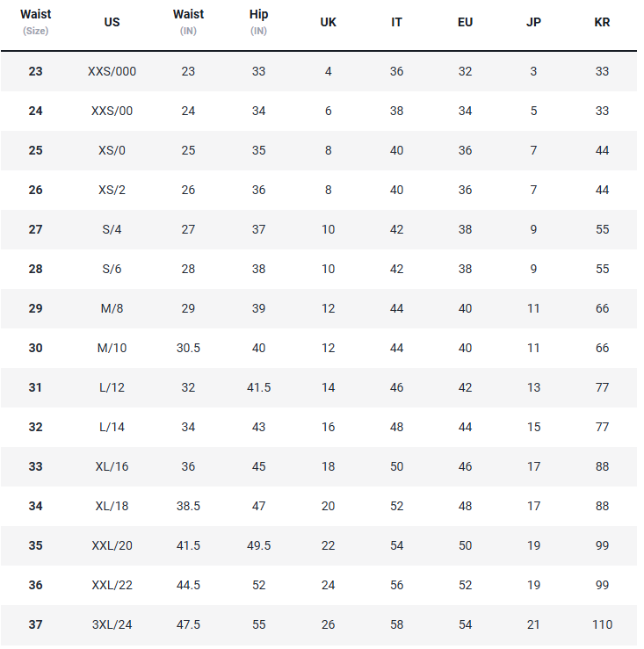
Task: Click the US column header
Action: coord(112,22)
